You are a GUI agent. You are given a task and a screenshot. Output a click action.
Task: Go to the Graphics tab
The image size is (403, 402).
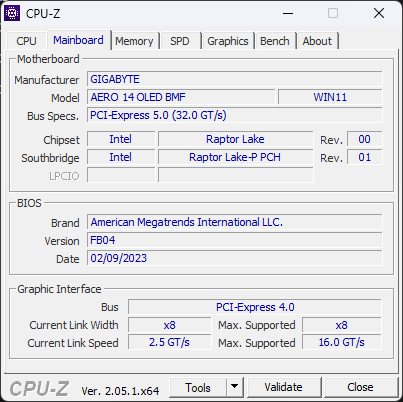click(x=228, y=41)
